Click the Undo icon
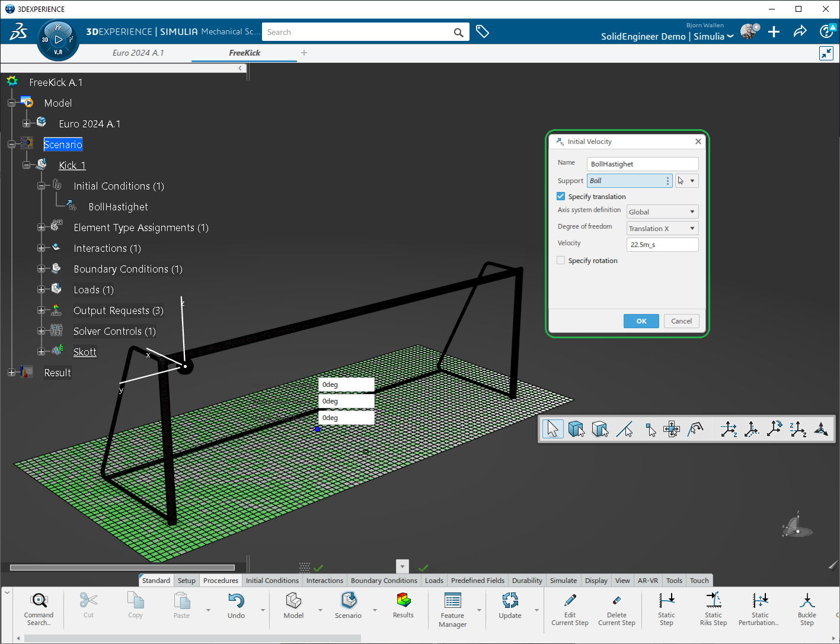840x644 pixels. click(236, 601)
